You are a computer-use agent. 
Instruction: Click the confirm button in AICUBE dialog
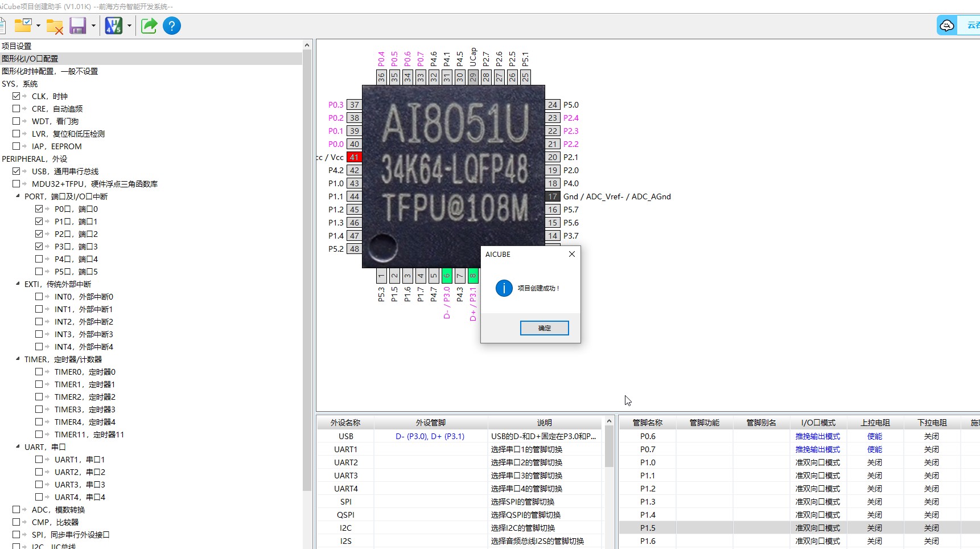[x=544, y=328]
